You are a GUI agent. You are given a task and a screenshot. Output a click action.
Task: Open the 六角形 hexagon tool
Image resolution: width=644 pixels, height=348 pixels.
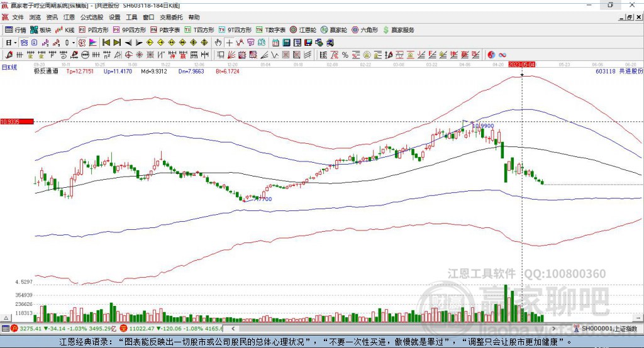(x=365, y=30)
